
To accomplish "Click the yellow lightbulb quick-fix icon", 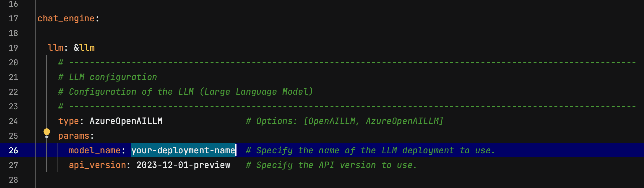I will click(47, 133).
